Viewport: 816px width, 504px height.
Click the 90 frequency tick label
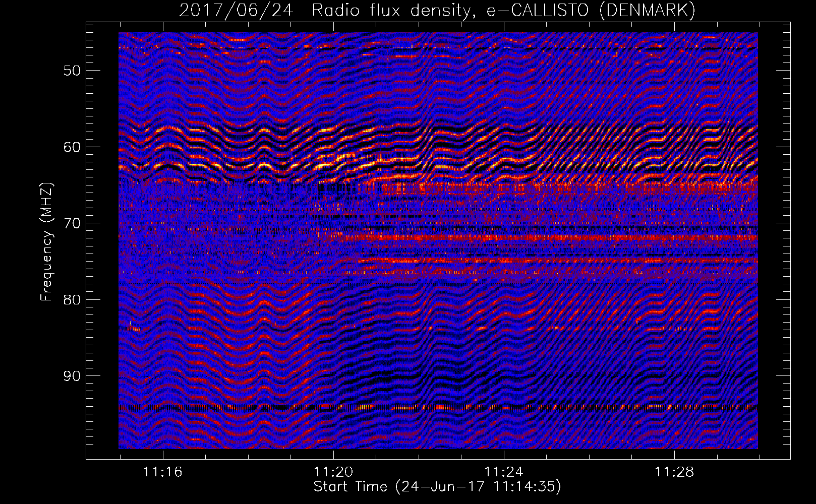[72, 376]
